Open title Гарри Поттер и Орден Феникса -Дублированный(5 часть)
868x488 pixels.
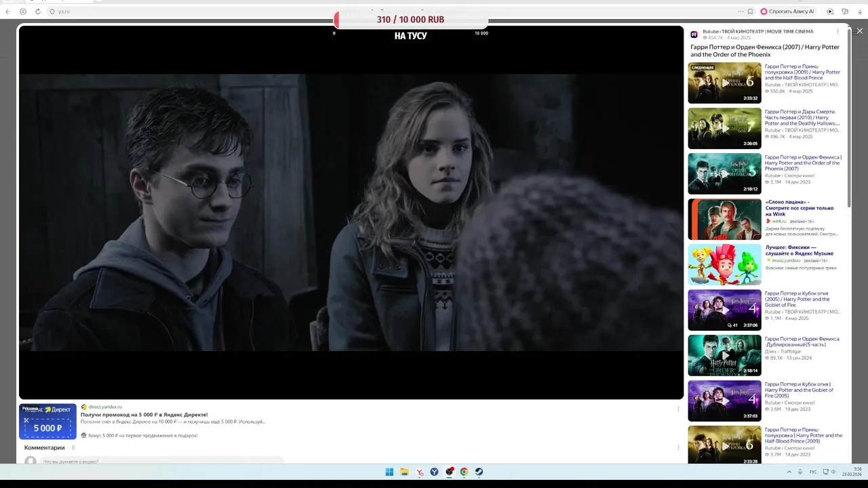[802, 342]
